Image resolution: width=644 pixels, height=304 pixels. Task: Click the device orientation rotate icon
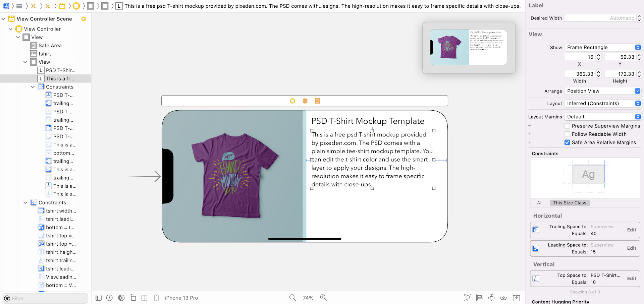pos(133,298)
